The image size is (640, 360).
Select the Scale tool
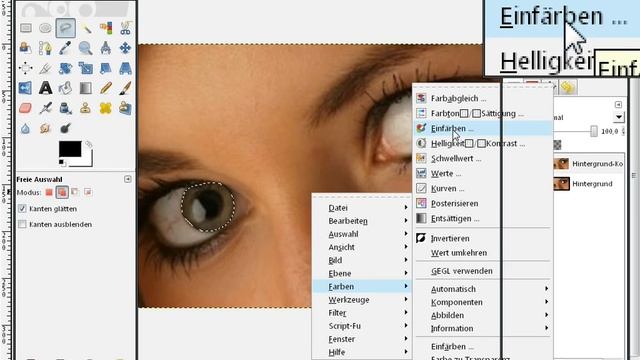[85, 68]
